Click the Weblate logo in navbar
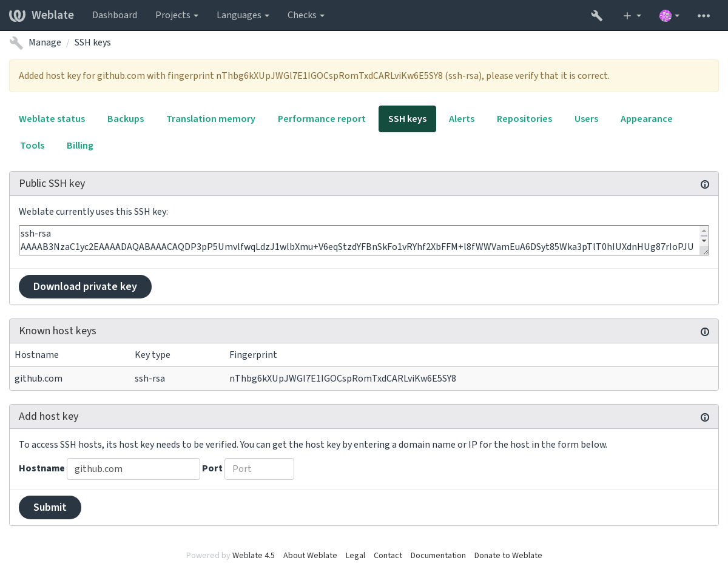 point(41,15)
